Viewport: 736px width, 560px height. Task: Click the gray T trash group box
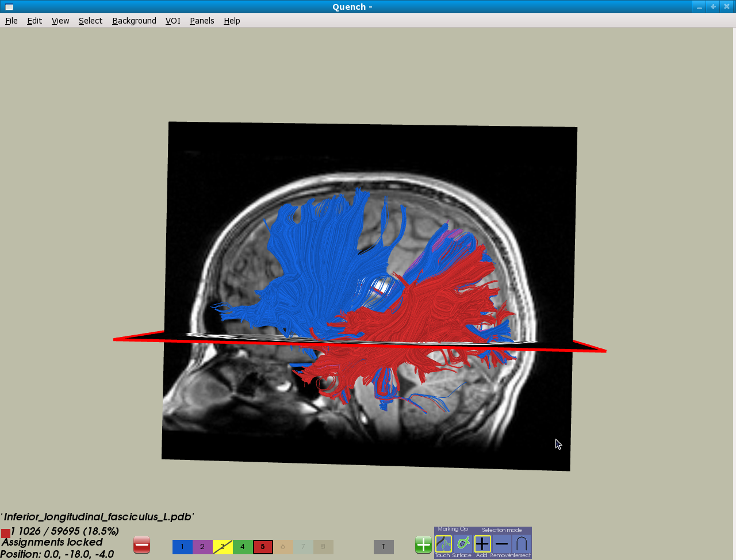tap(384, 547)
